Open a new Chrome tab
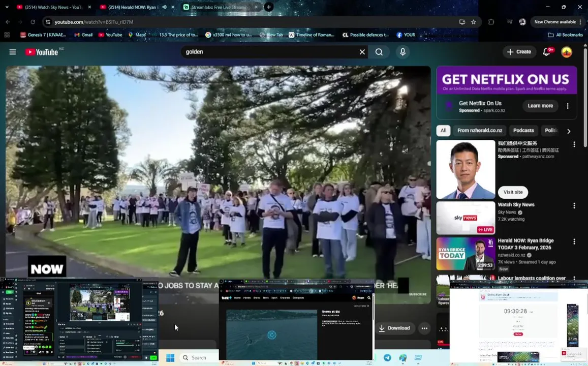 268,7
